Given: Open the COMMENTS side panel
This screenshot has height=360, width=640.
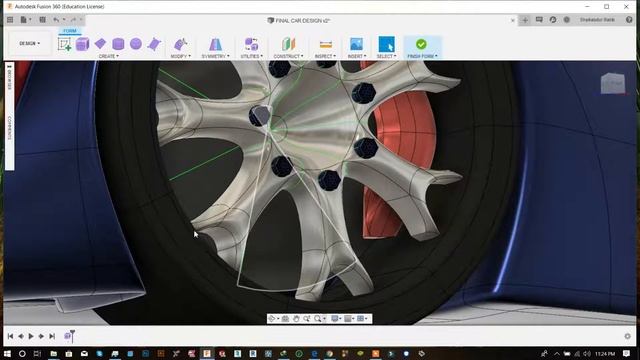Looking at the screenshot, I should click(9, 128).
